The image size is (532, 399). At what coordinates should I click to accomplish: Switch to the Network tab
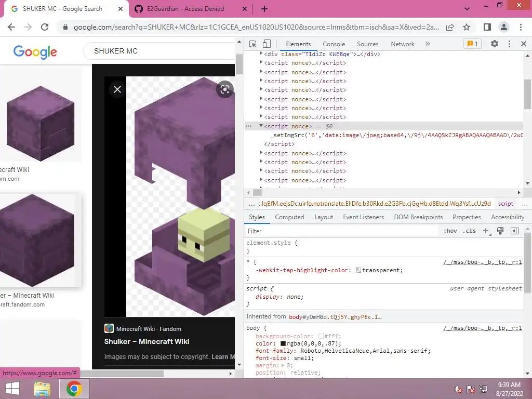(x=403, y=44)
